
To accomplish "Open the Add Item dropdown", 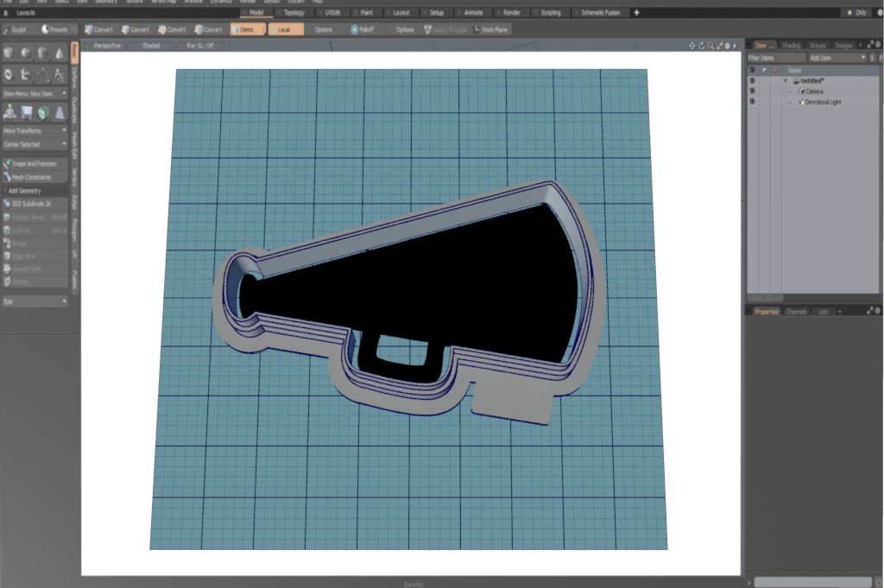I will point(837,57).
